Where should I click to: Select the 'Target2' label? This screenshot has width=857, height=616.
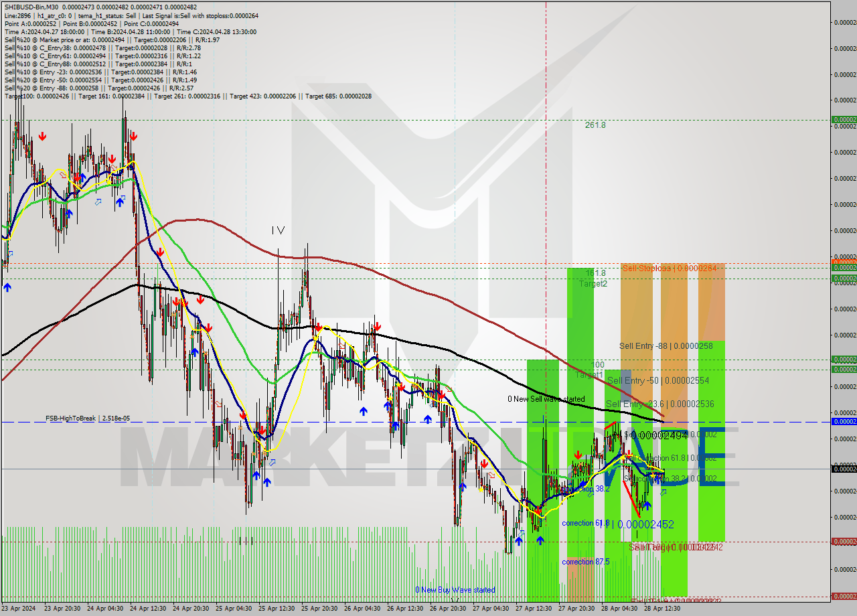coord(593,283)
